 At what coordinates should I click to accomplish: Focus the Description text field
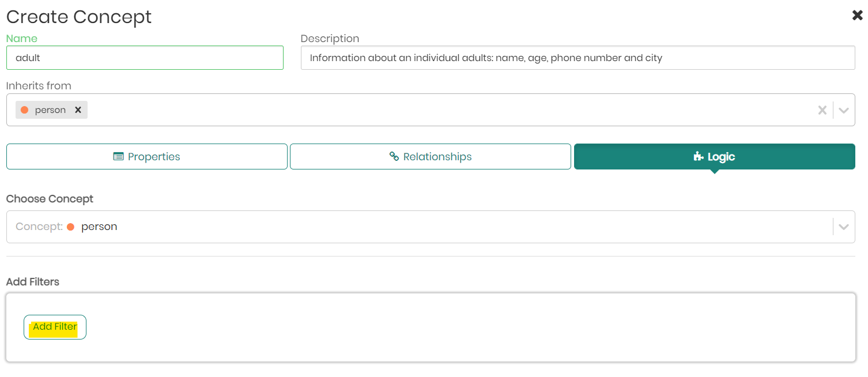coord(578,58)
